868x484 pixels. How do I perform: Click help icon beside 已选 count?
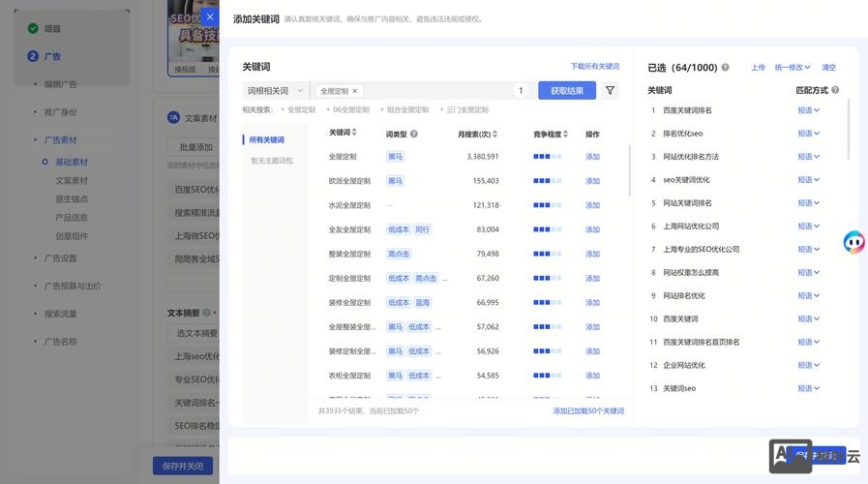coord(725,67)
